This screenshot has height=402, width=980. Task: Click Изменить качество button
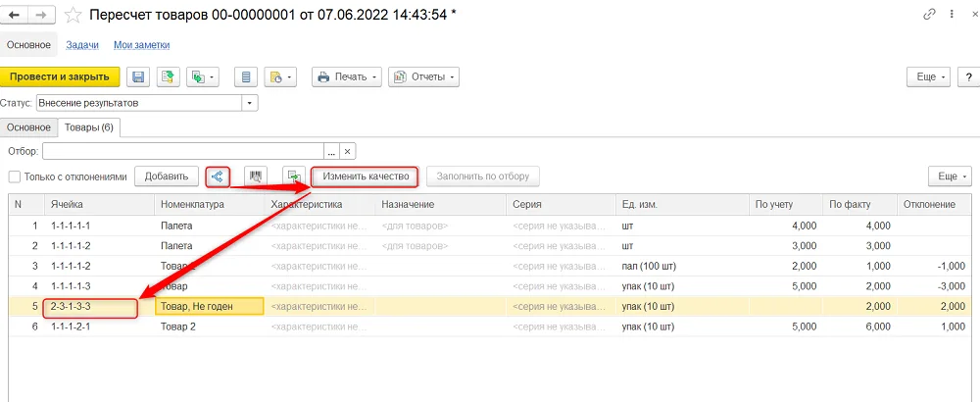pos(366,176)
